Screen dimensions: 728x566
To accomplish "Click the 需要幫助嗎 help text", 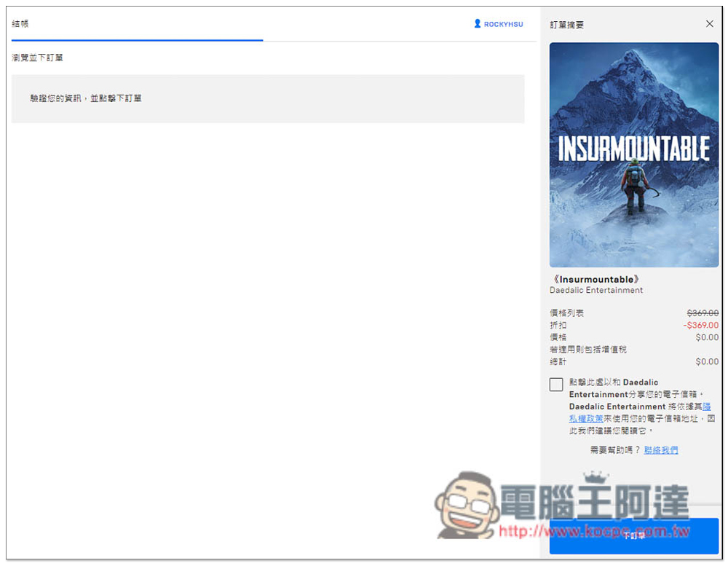I will point(615,450).
